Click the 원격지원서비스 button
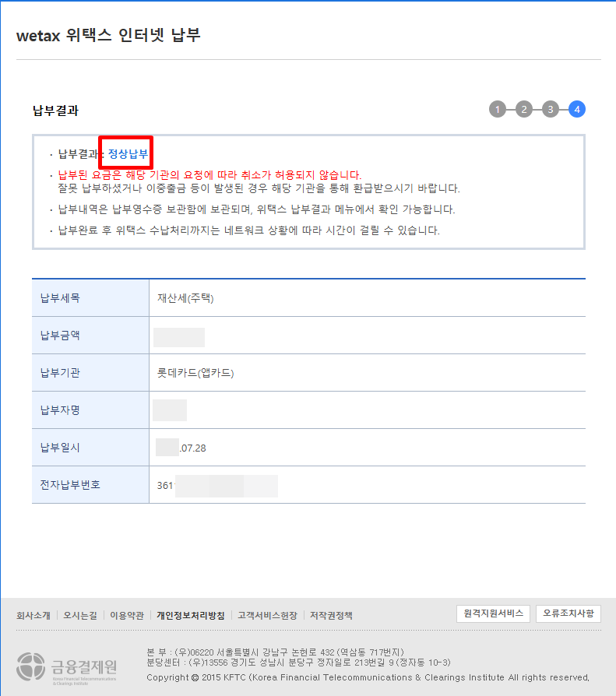Screen dimensions: 616x696 coord(494,613)
